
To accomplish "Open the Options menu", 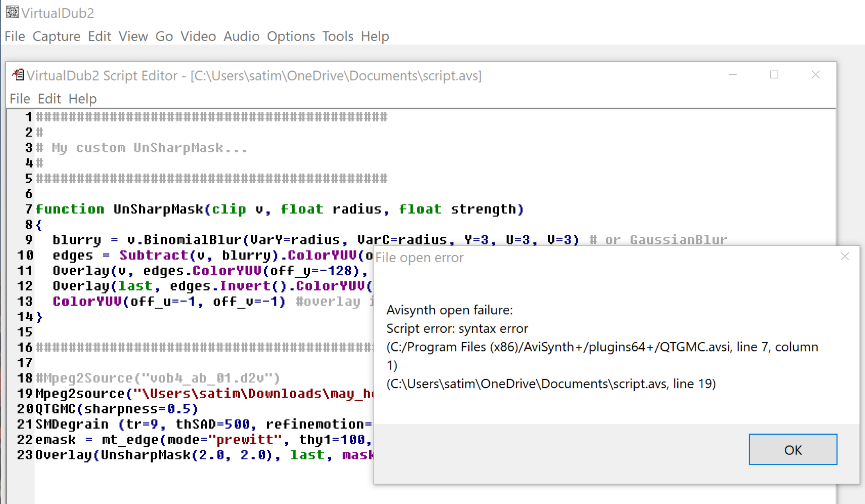I will point(291,36).
